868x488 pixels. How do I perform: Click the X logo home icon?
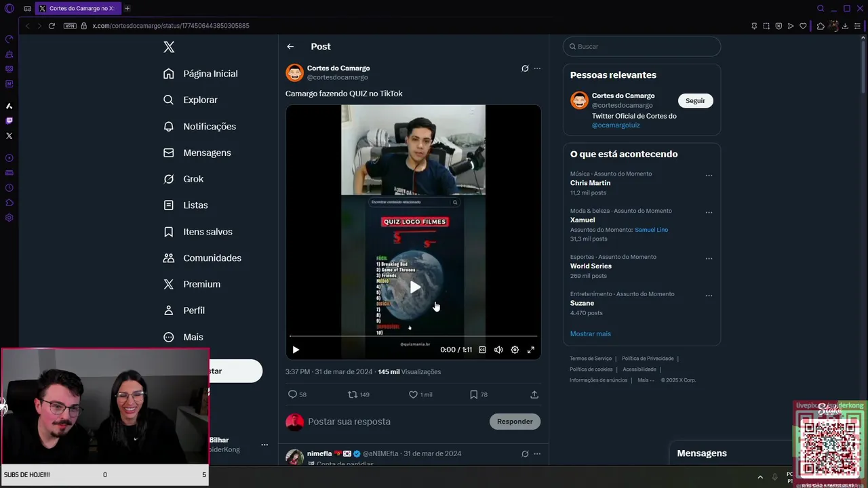click(169, 47)
